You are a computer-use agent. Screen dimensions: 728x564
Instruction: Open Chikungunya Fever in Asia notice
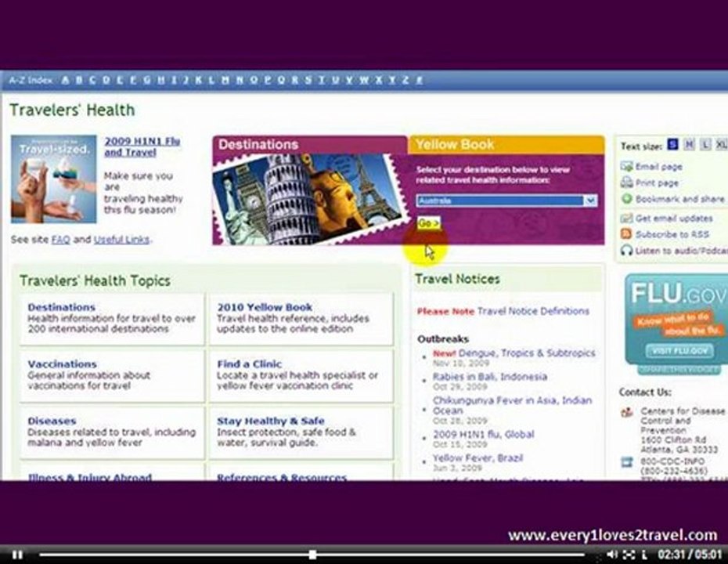coord(512,406)
